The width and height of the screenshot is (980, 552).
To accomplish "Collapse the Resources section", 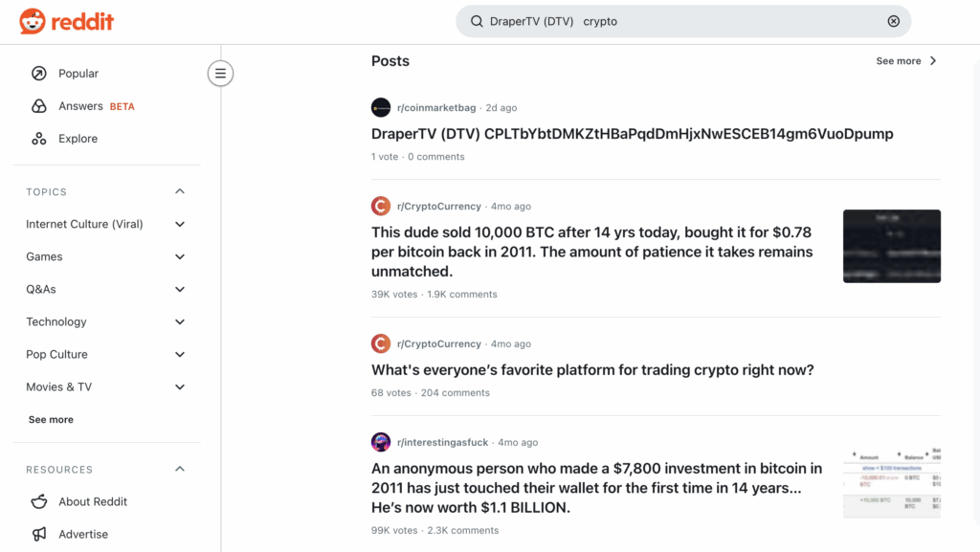I will pyautogui.click(x=180, y=469).
